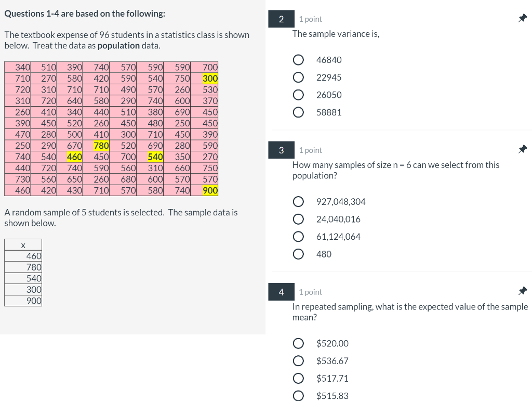Choose 24,040,016 for question 3
532x401 pixels.
coord(299,219)
